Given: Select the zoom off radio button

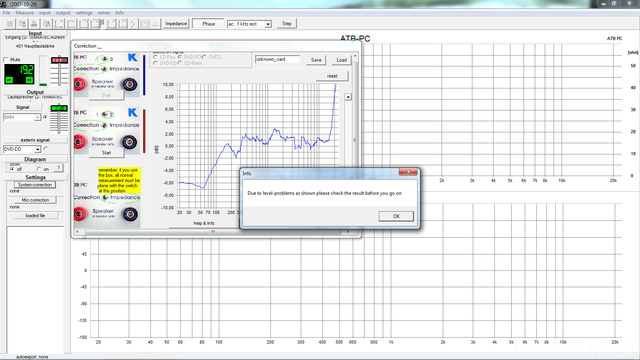Looking at the screenshot, I should coord(12,169).
